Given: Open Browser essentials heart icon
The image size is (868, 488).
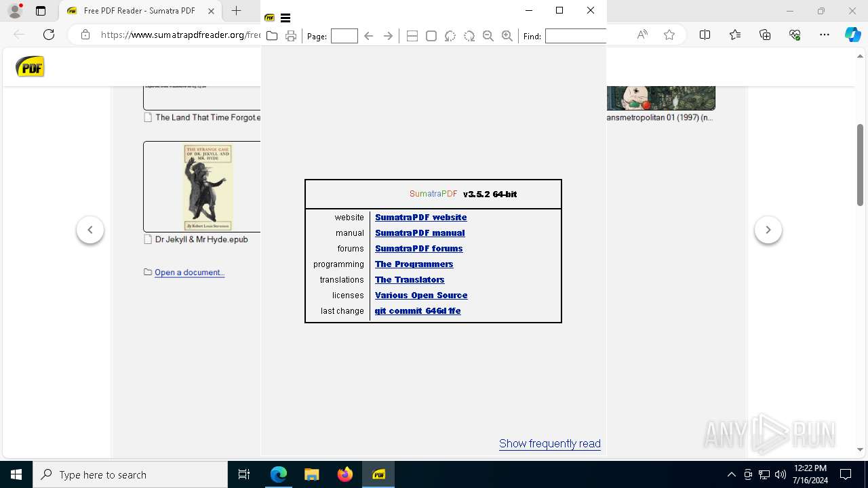Looking at the screenshot, I should point(795,35).
